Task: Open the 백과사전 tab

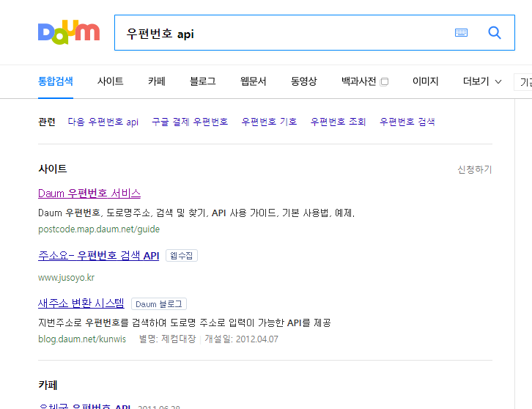Action: (358, 81)
